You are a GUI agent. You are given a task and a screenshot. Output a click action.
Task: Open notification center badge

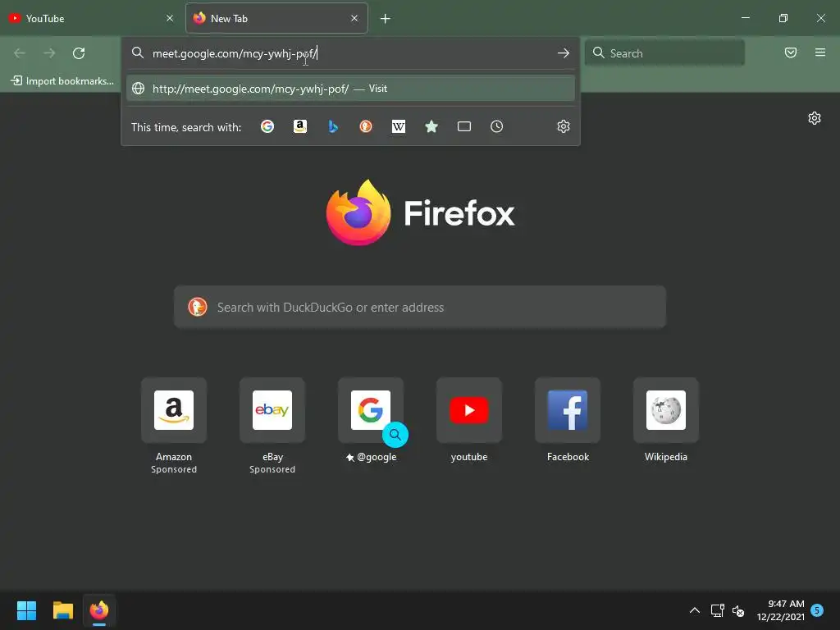817,610
